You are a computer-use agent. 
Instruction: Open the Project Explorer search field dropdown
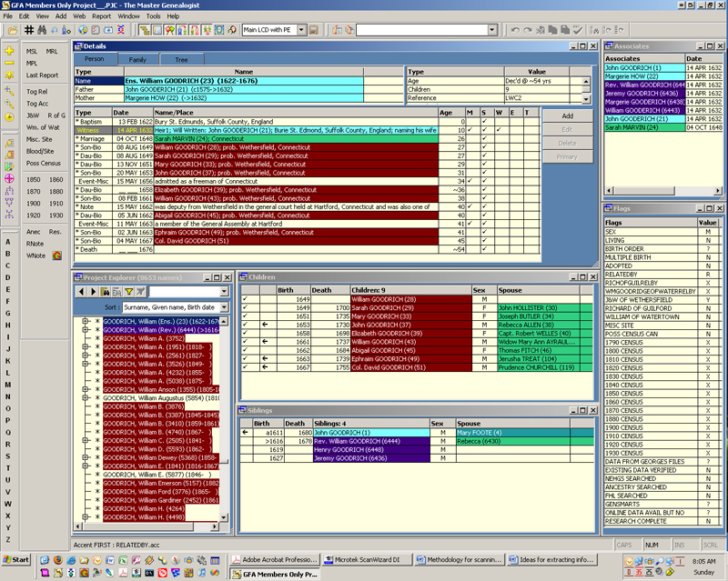click(224, 292)
